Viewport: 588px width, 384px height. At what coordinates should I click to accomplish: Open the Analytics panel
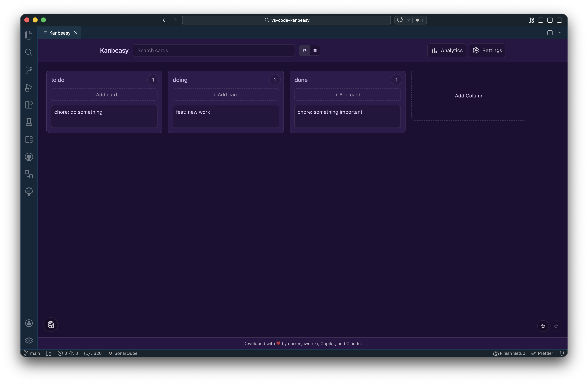tap(446, 50)
